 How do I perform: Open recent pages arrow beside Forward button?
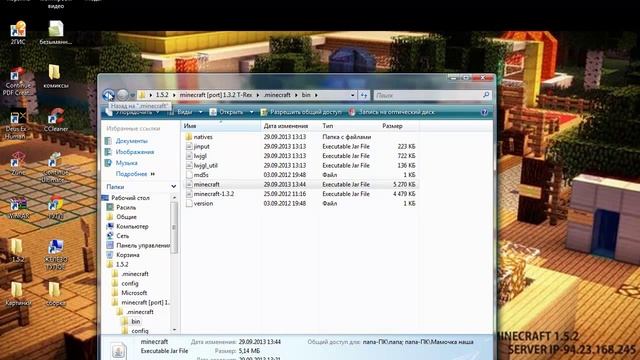tap(132, 95)
